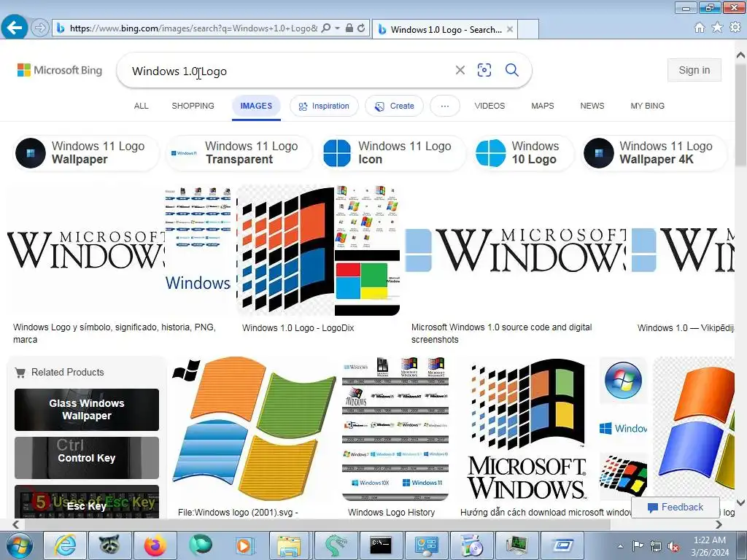The height and width of the screenshot is (560, 747).
Task: Open Esc Key related product
Action: tap(87, 502)
